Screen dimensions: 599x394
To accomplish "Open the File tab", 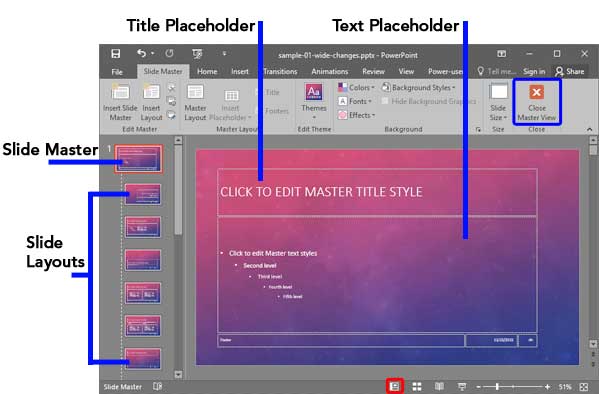I will click(117, 71).
